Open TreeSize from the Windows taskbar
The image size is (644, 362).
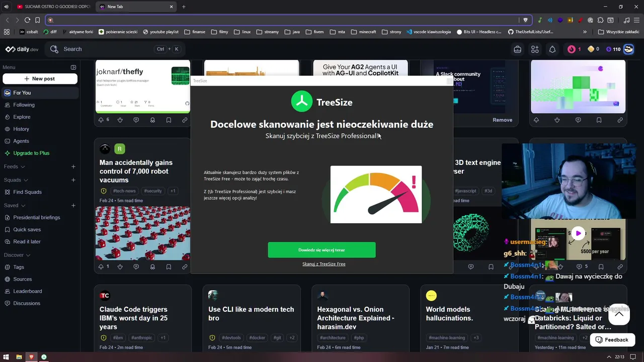click(x=44, y=357)
